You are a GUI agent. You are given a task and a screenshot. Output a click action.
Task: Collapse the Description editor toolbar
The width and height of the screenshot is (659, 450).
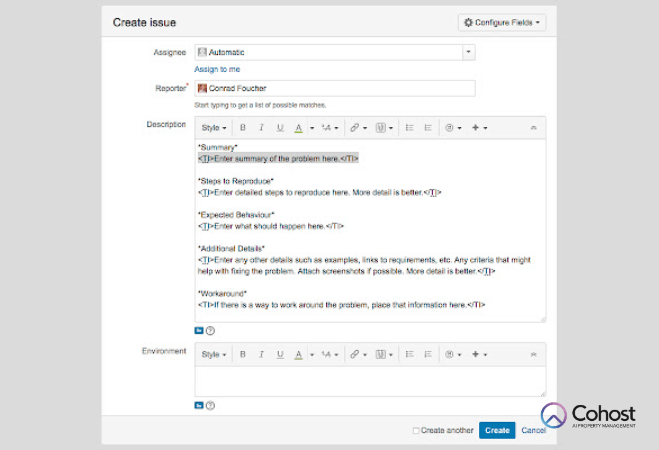tap(533, 128)
